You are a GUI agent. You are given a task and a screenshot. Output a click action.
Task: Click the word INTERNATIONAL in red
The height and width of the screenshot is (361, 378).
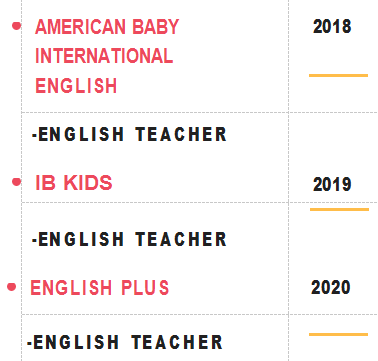pos(104,56)
